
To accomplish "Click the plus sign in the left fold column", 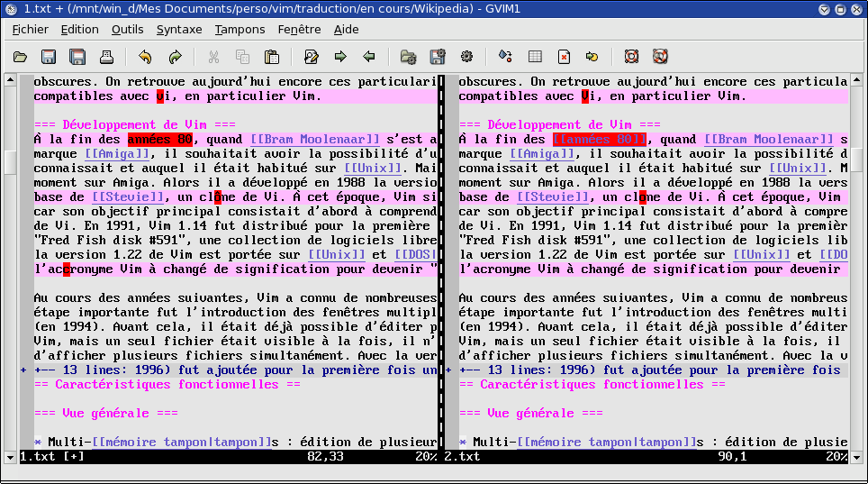I will pyautogui.click(x=24, y=370).
